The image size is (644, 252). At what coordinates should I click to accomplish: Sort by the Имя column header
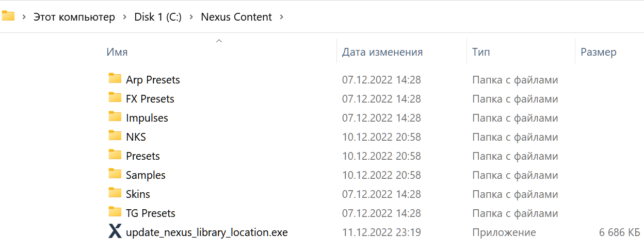point(117,52)
